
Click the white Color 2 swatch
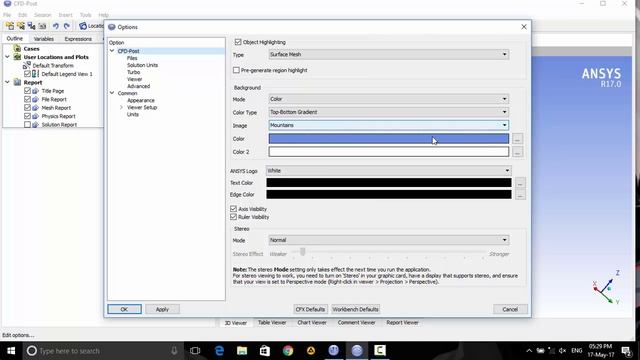point(389,152)
